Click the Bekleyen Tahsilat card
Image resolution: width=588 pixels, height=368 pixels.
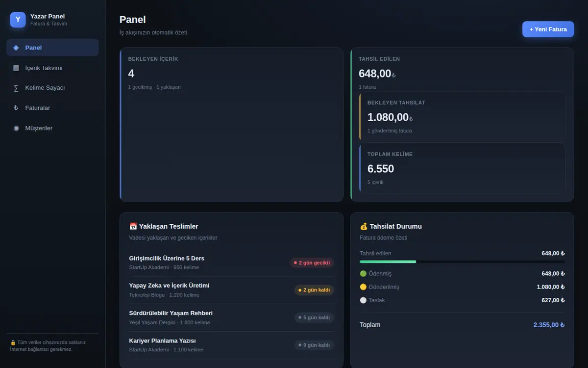click(462, 117)
